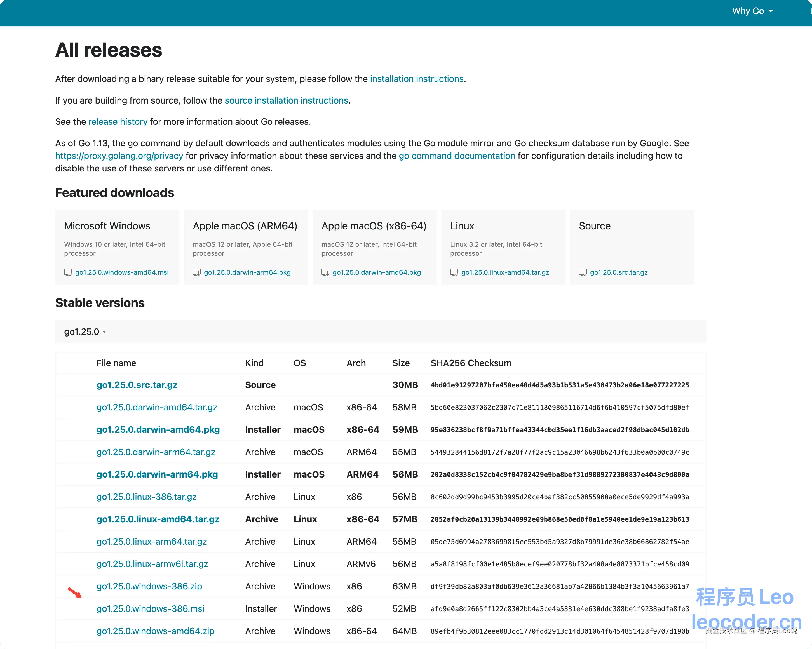812x649 pixels.
Task: Click the Apple macOS (ARM64) card title
Action: (x=245, y=226)
